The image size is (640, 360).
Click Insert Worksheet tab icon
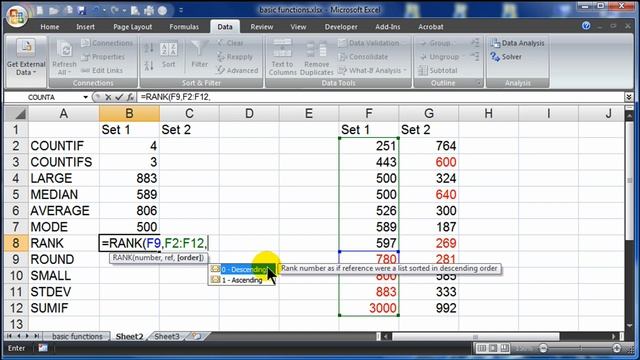click(197, 336)
